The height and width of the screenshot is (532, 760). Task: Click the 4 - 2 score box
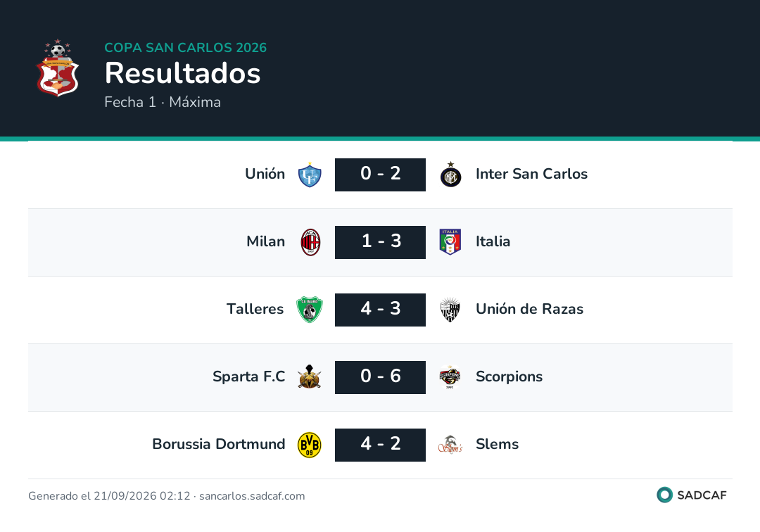(x=381, y=445)
